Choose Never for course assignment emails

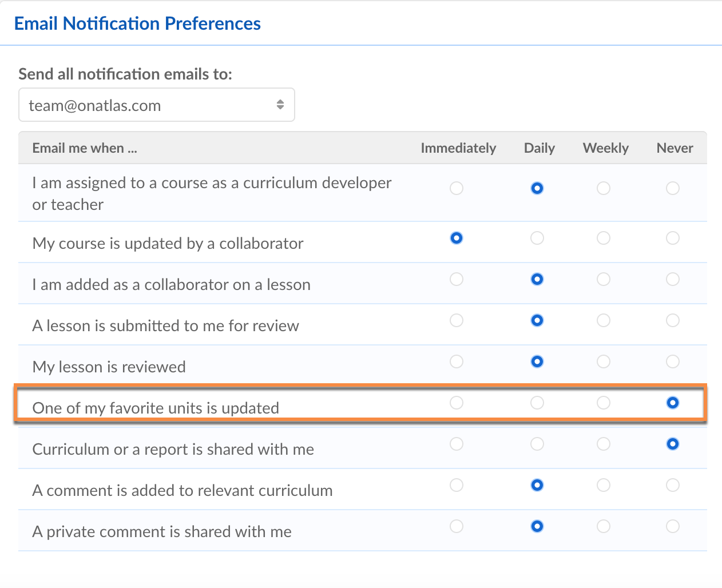tap(673, 188)
